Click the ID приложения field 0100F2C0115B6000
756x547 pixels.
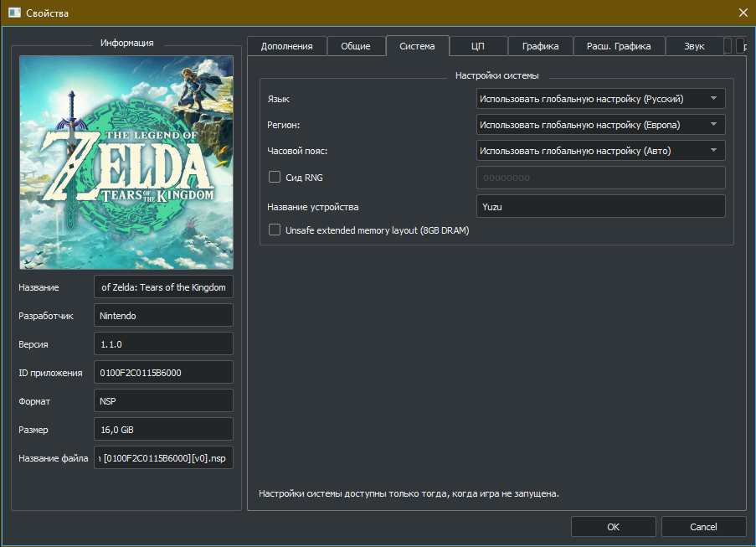coord(163,373)
